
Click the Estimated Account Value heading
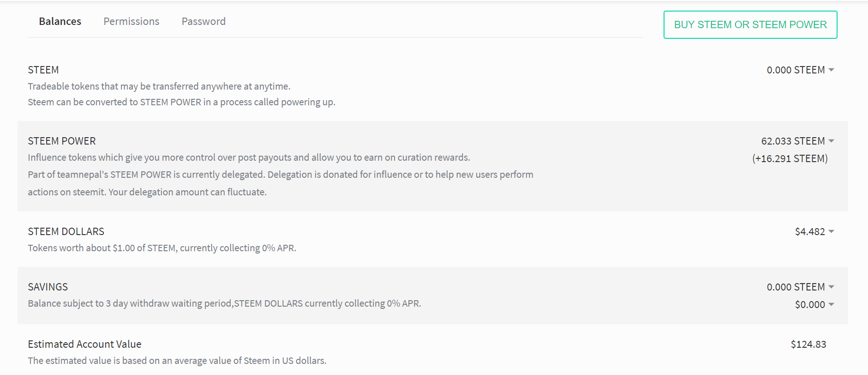84,344
